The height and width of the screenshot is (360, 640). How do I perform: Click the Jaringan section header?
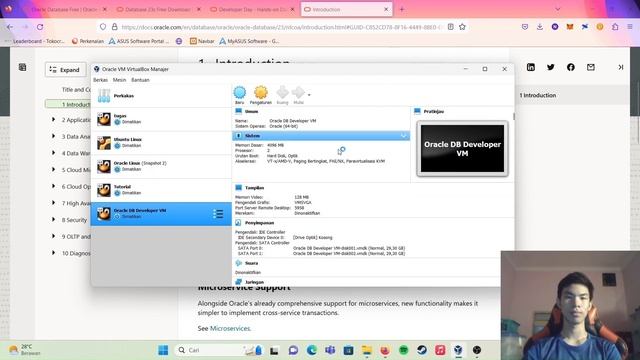tap(254, 282)
